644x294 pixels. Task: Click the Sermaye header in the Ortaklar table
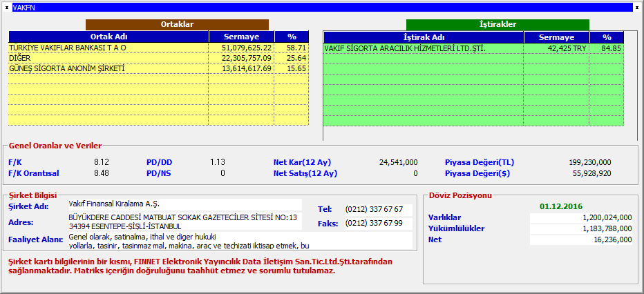[241, 37]
